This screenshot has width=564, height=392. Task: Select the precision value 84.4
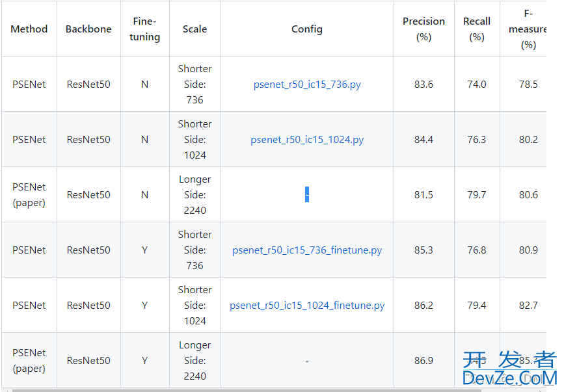(x=423, y=140)
